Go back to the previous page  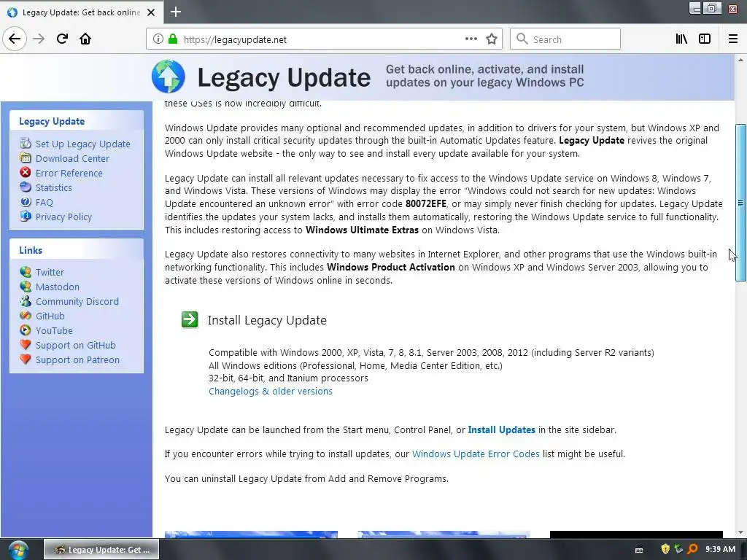[15, 39]
